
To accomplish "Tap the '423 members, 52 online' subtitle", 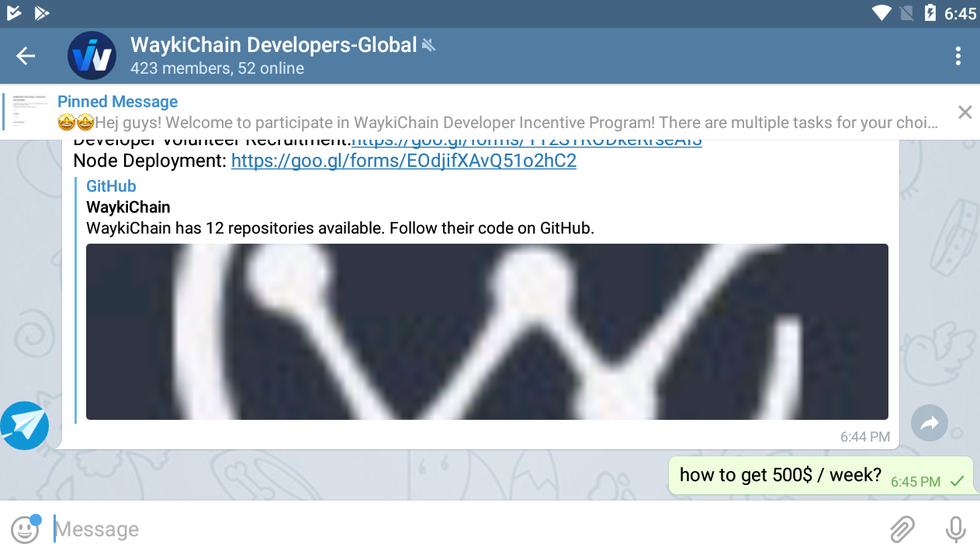I will pyautogui.click(x=217, y=68).
